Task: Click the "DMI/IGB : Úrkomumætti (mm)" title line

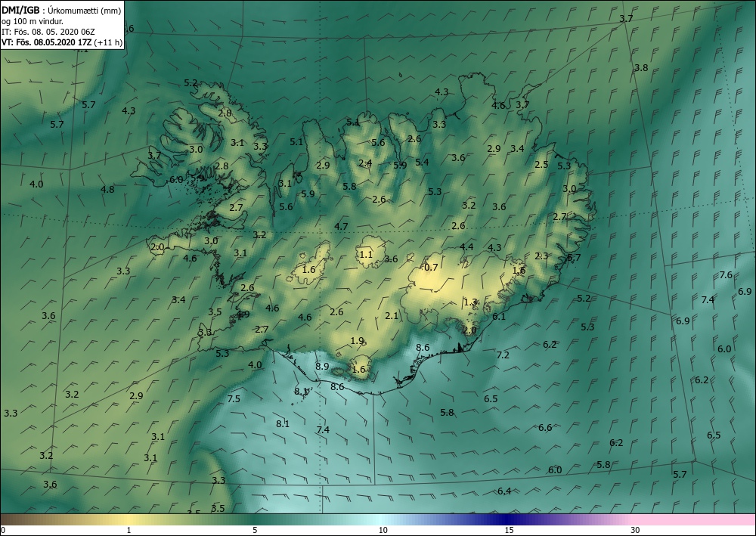Action: pyautogui.click(x=61, y=11)
